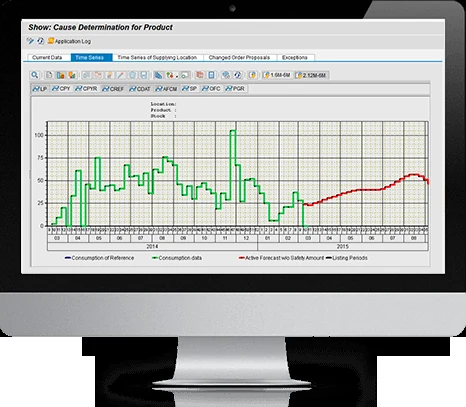Click the green consumption peak above 100
The width and height of the screenshot is (466, 407).
[x=233, y=131]
